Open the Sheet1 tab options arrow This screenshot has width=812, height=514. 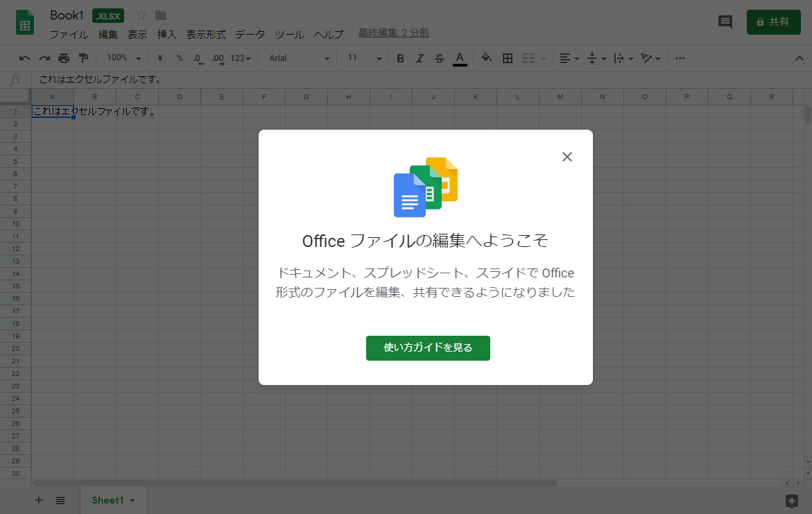(x=132, y=501)
